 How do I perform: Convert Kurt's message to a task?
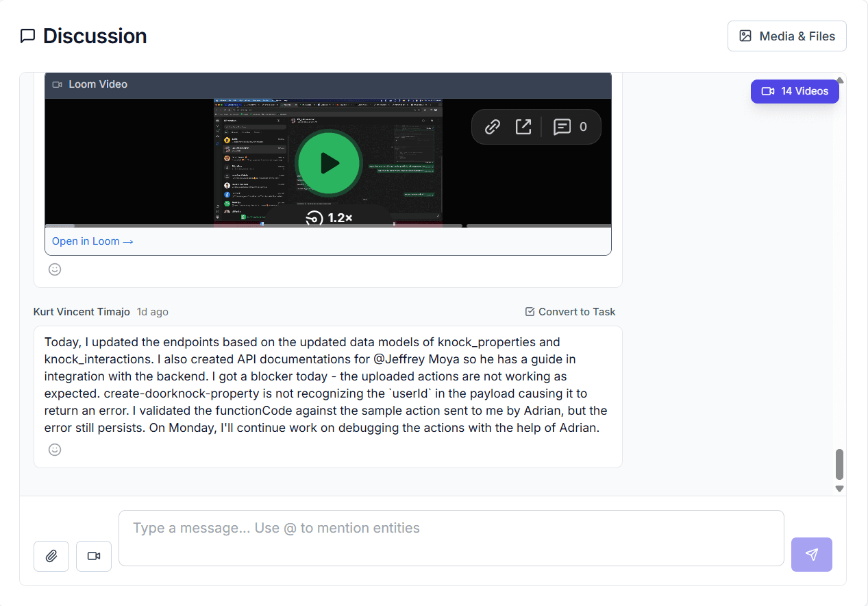click(570, 312)
